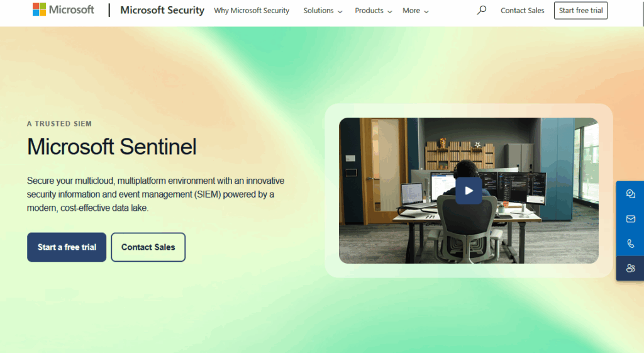Viewport: 644px width, 353px height.
Task: Open the search magnifier icon
Action: (481, 10)
